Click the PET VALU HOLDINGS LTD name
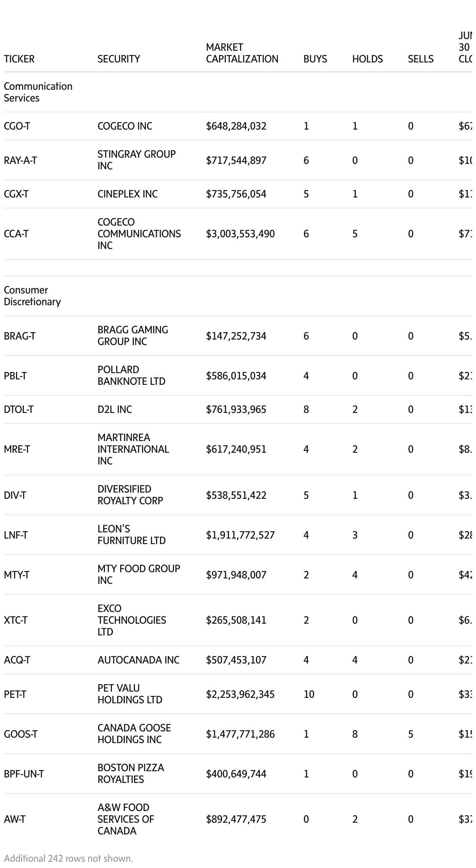This screenshot has width=476, height=868. (130, 694)
